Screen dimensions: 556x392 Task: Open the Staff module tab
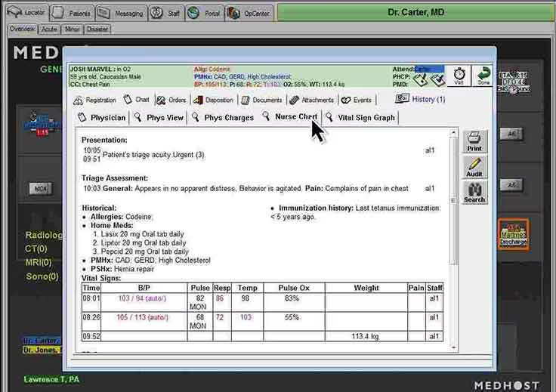tap(166, 14)
